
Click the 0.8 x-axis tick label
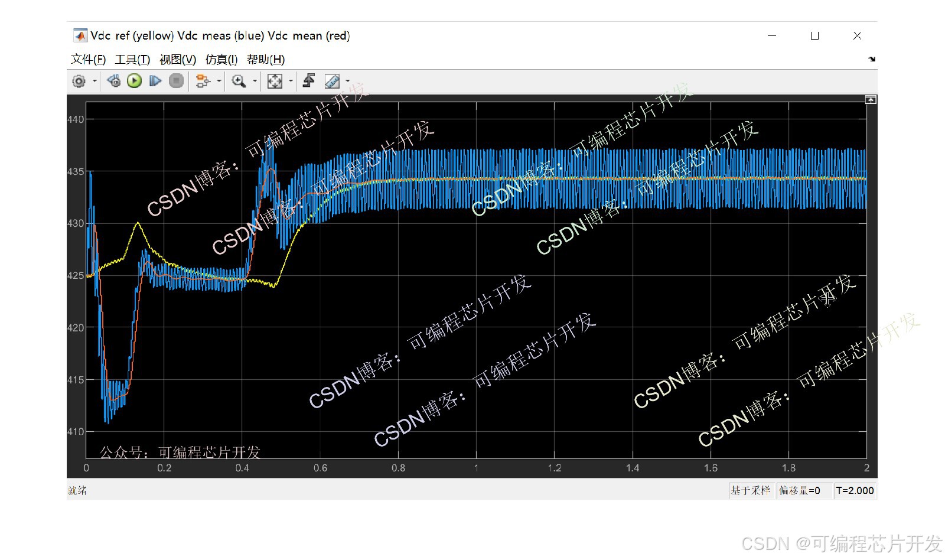(x=399, y=468)
